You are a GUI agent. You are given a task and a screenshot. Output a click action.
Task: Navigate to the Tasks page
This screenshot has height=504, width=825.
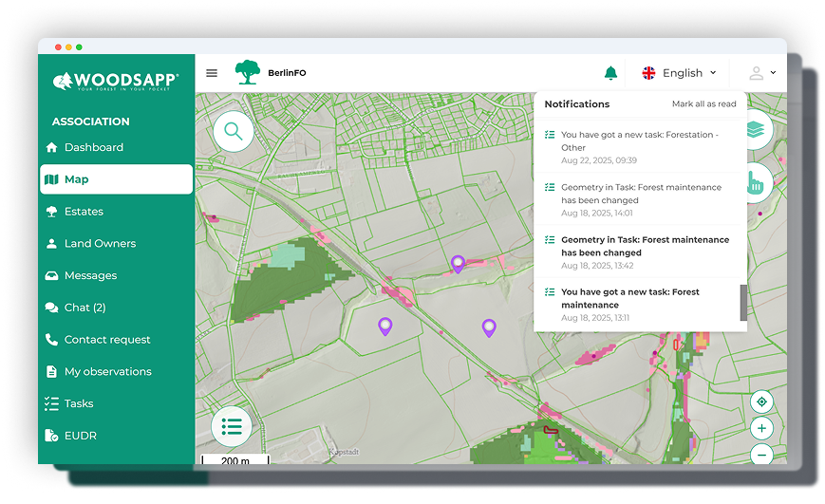[x=79, y=403]
